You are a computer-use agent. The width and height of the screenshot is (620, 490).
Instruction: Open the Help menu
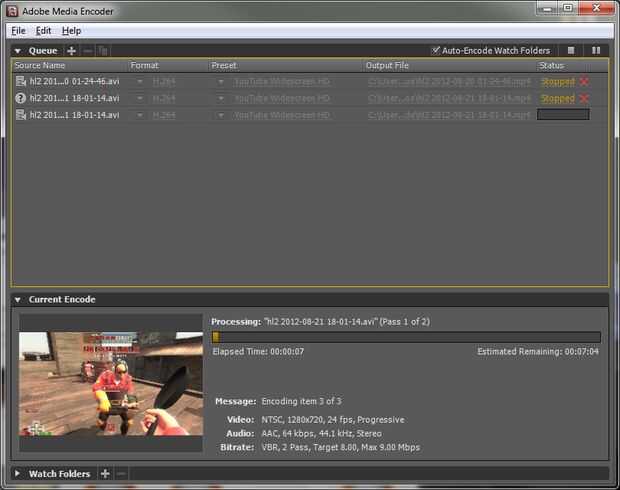[72, 31]
